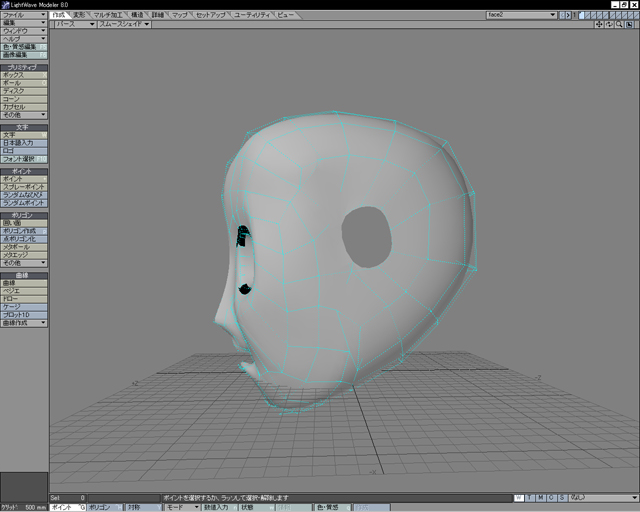Select the カプセル (Capsule) tool

(23, 107)
